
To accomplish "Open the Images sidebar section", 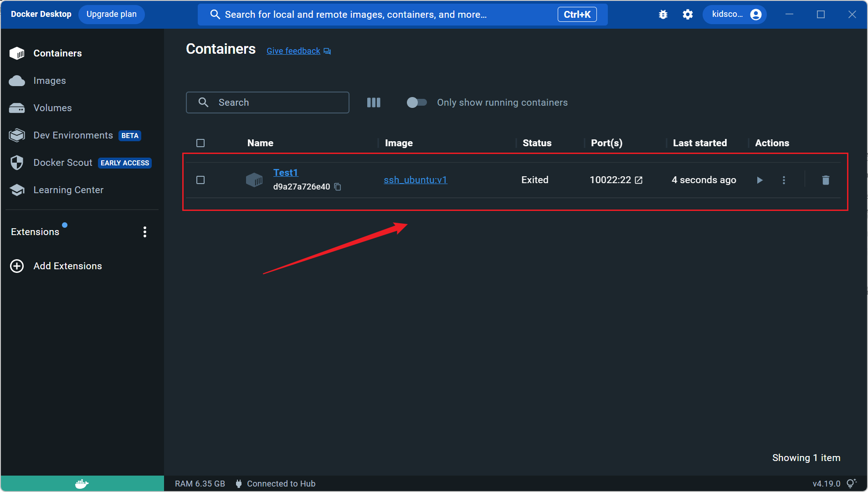I will [x=82, y=81].
